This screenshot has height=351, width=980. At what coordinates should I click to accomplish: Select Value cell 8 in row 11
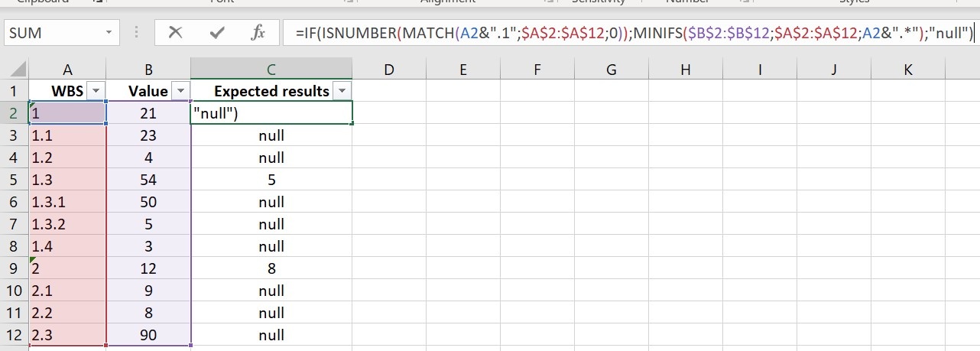(148, 313)
